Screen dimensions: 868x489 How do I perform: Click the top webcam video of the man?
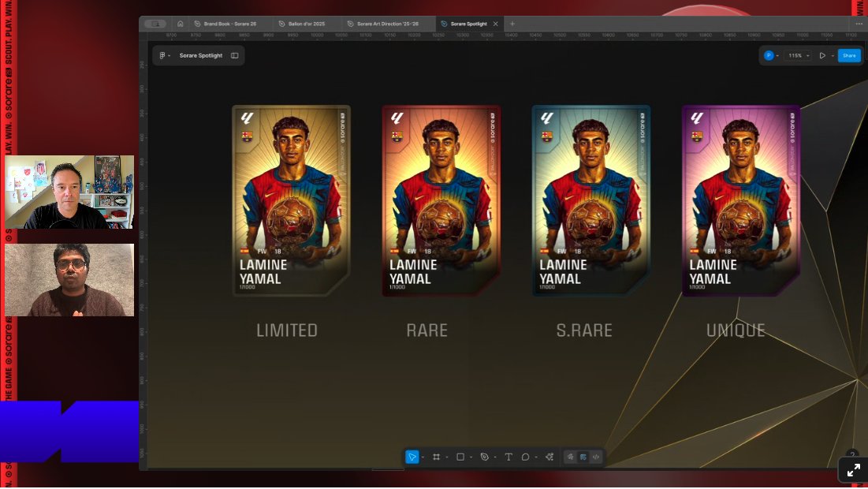click(69, 192)
